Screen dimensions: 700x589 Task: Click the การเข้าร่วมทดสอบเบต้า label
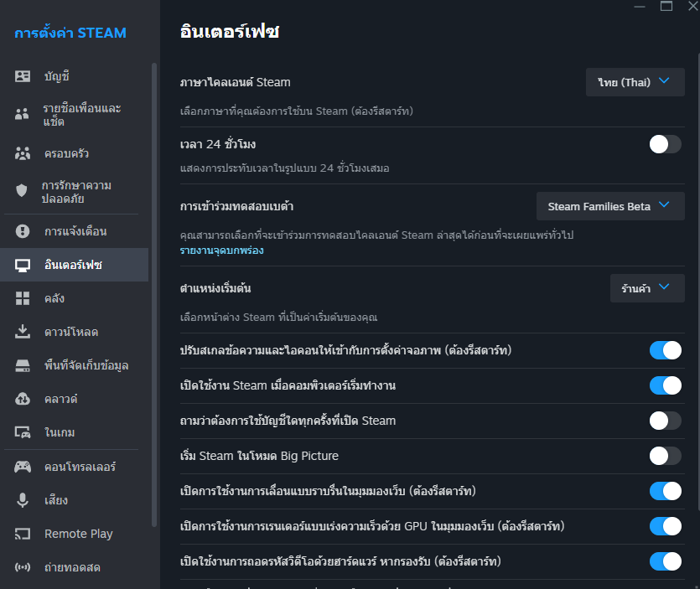tap(236, 206)
